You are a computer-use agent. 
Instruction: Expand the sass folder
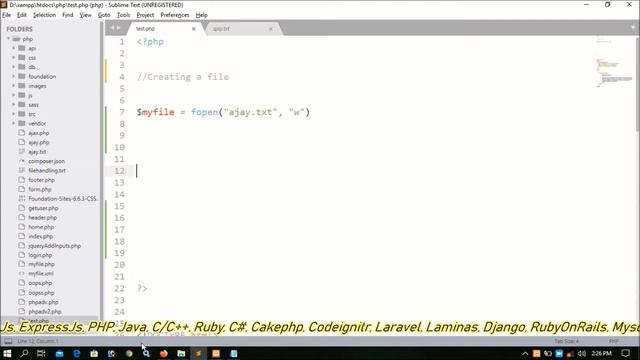(x=13, y=104)
